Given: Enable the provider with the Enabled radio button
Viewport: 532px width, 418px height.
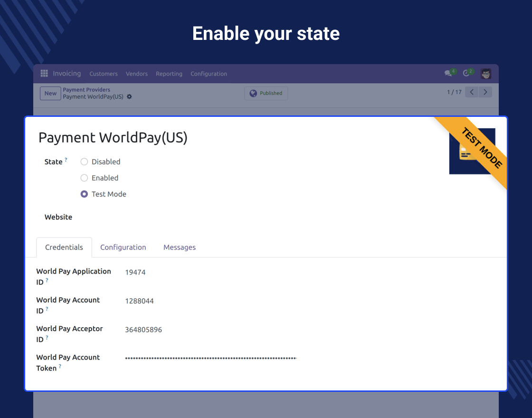Looking at the screenshot, I should (x=84, y=178).
